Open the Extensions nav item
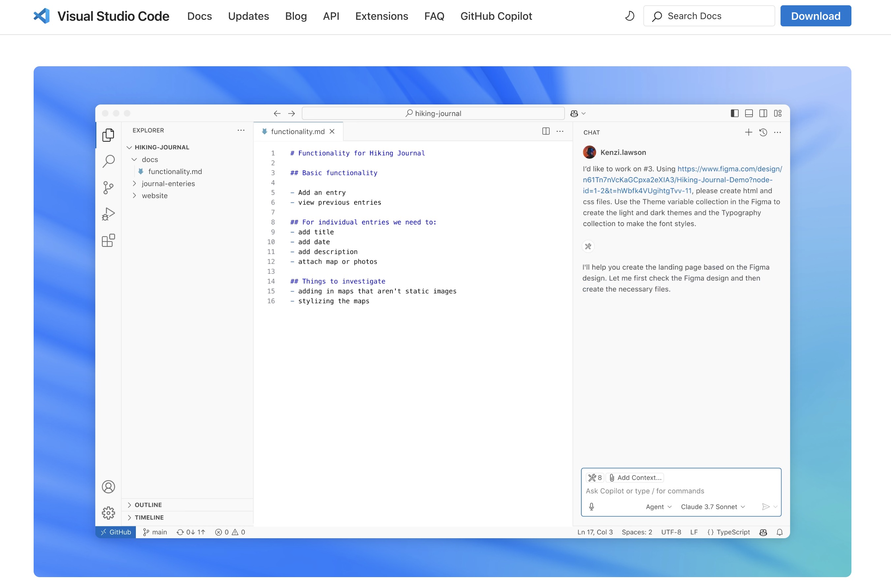This screenshot has width=891, height=588. point(382,16)
